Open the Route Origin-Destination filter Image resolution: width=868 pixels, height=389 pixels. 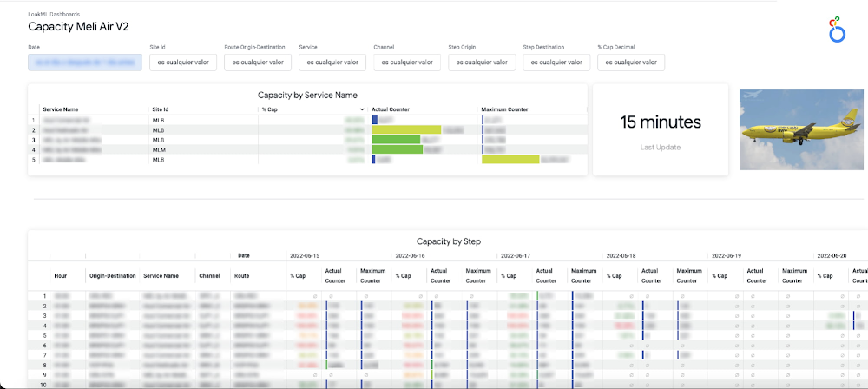[257, 63]
